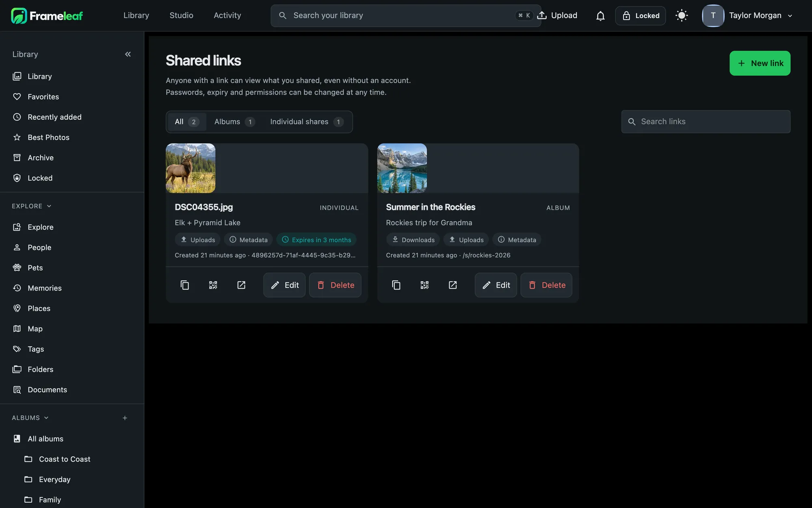
Task: Toggle the Locked button in header
Action: pyautogui.click(x=641, y=16)
